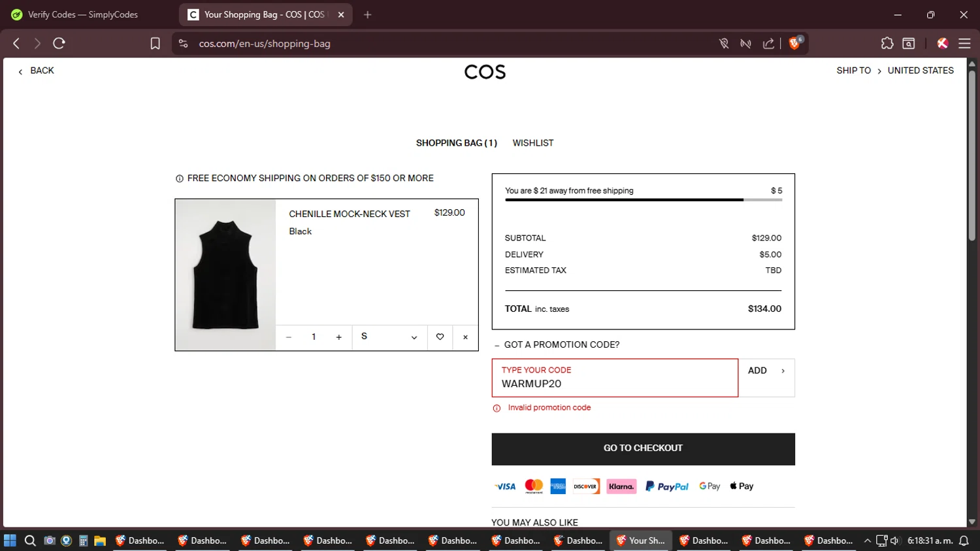Click the PayPal payment logo
Image resolution: width=980 pixels, height=551 pixels.
pyautogui.click(x=667, y=486)
